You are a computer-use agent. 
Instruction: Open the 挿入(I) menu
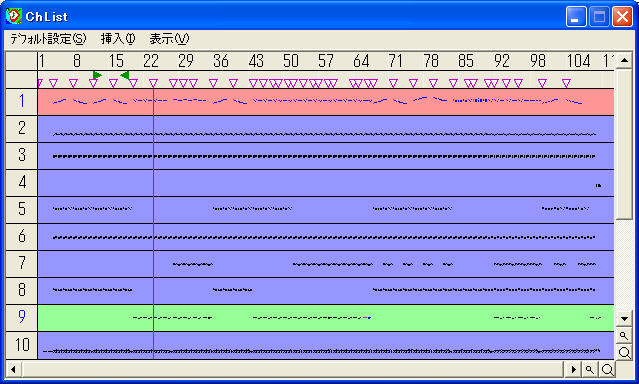point(118,39)
